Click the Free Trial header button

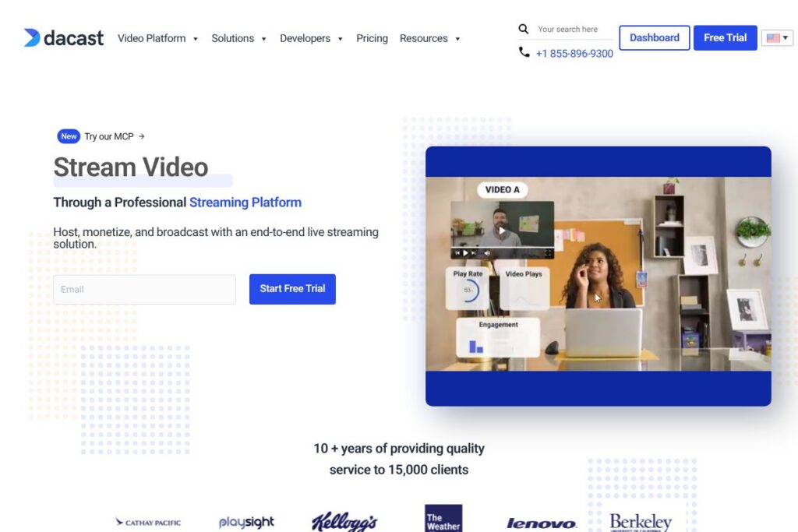click(725, 37)
